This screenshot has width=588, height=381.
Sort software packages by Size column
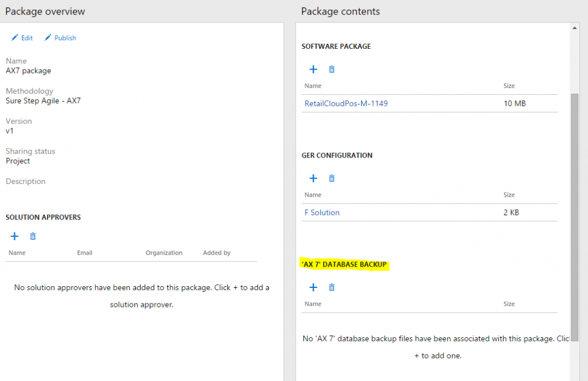[x=509, y=86]
